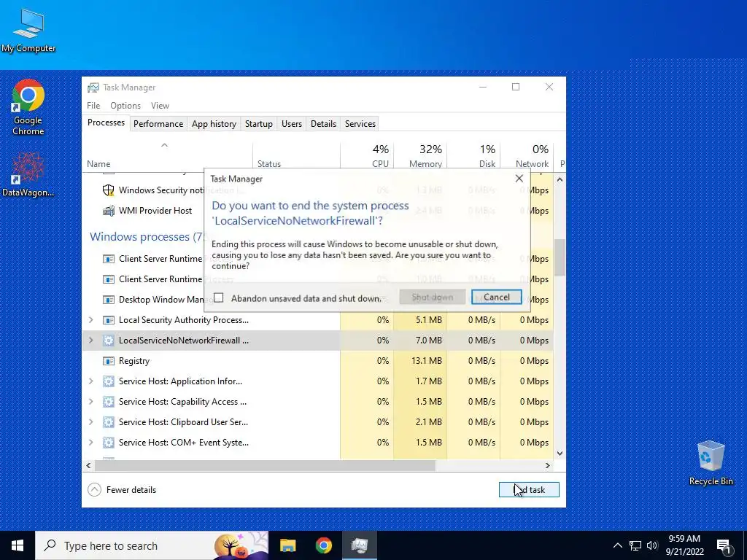Click Cancel in the dialog

tap(496, 297)
